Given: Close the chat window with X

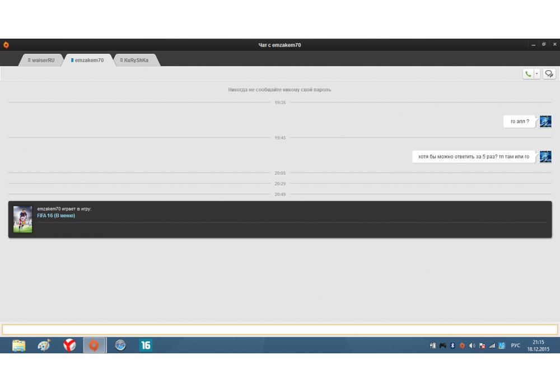Looking at the screenshot, I should click(554, 45).
